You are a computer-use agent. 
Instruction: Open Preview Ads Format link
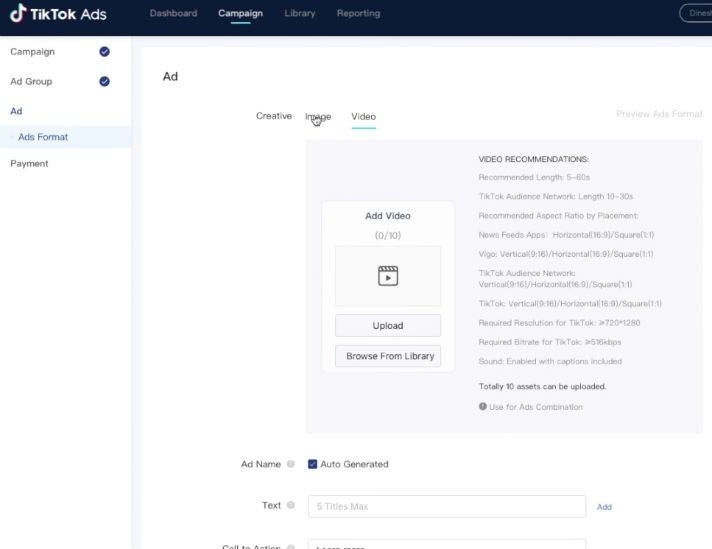click(659, 114)
